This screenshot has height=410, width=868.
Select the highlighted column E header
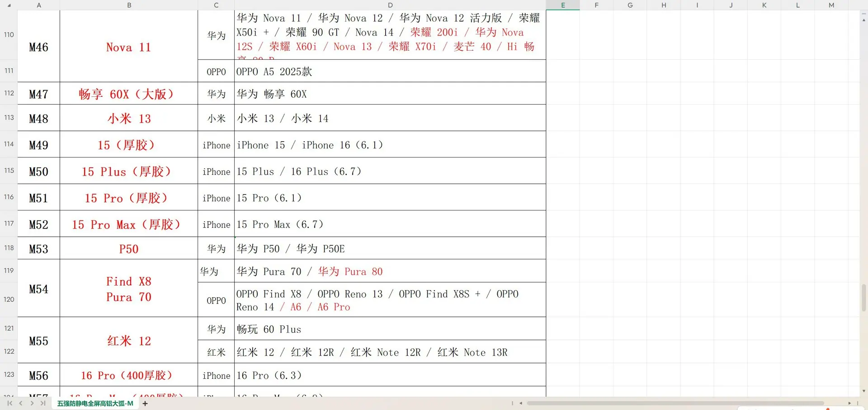pos(563,5)
